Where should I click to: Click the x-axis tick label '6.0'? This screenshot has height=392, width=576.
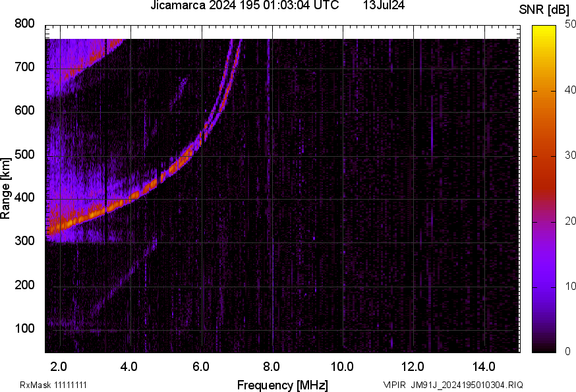point(200,367)
